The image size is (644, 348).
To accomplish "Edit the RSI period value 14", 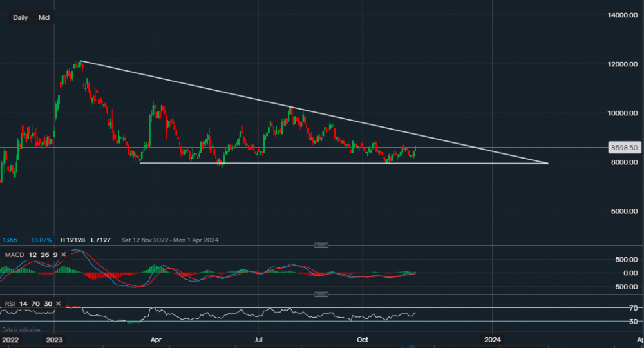I will click(24, 304).
